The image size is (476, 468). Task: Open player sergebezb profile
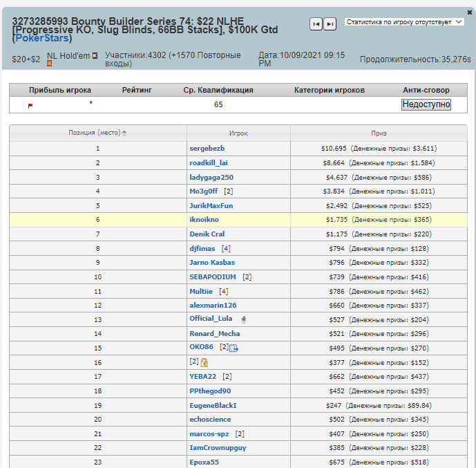tap(207, 149)
